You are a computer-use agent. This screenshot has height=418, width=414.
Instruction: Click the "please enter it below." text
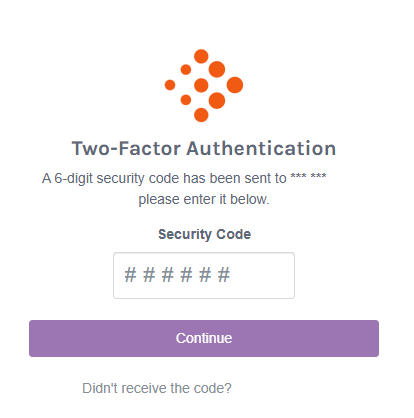[204, 200]
